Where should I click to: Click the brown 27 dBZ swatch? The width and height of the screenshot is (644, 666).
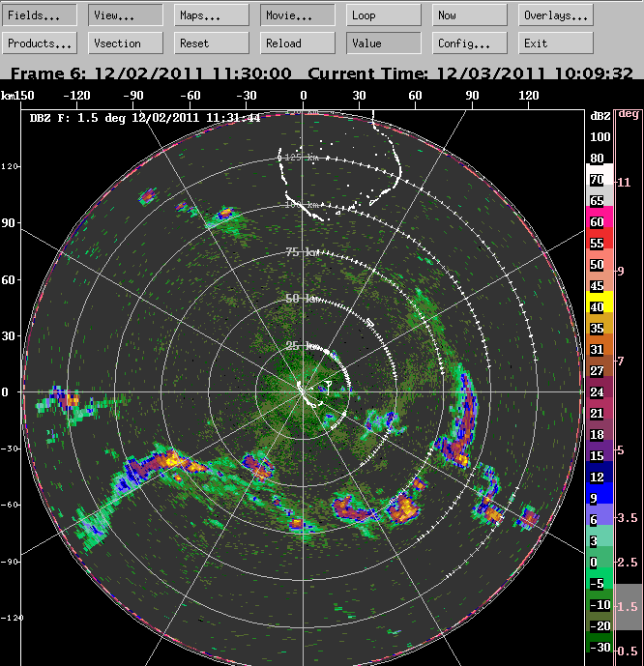tap(600, 365)
